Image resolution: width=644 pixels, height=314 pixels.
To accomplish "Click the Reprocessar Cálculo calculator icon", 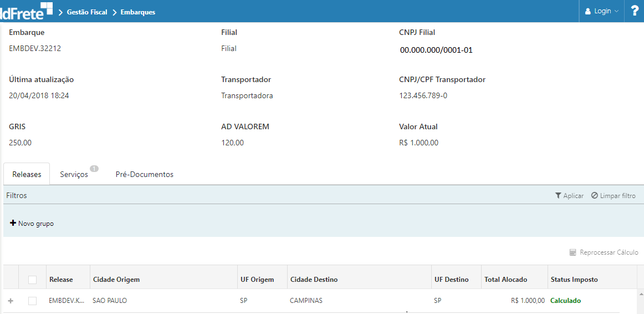I will point(573,252).
